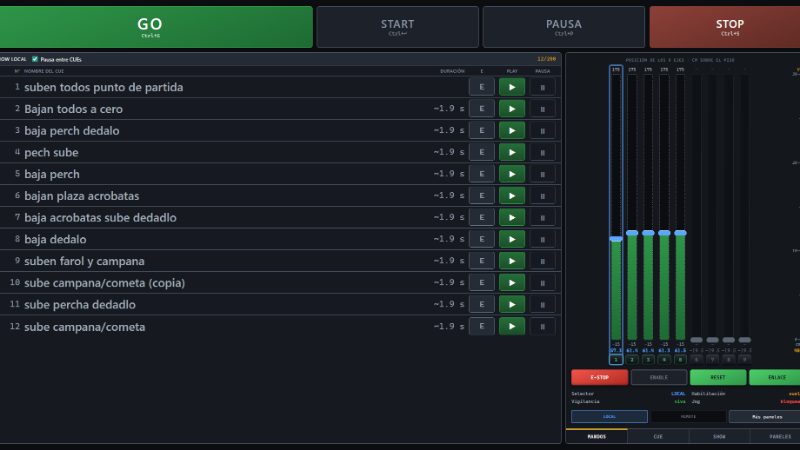Play cue 5 baja perch
This screenshot has width=800, height=450.
coord(512,174)
